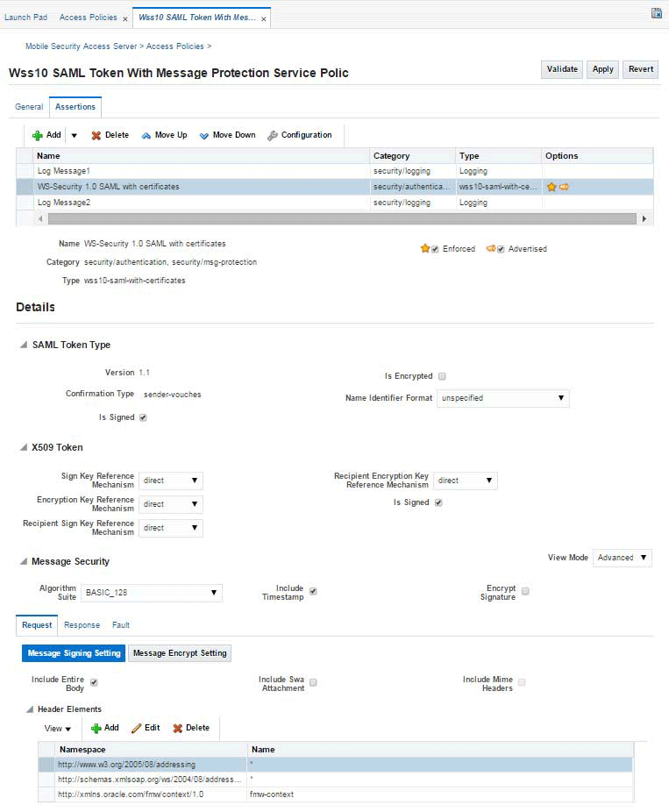This screenshot has width=669, height=812.
Task: Close the Access Policies tab
Action: 125,19
